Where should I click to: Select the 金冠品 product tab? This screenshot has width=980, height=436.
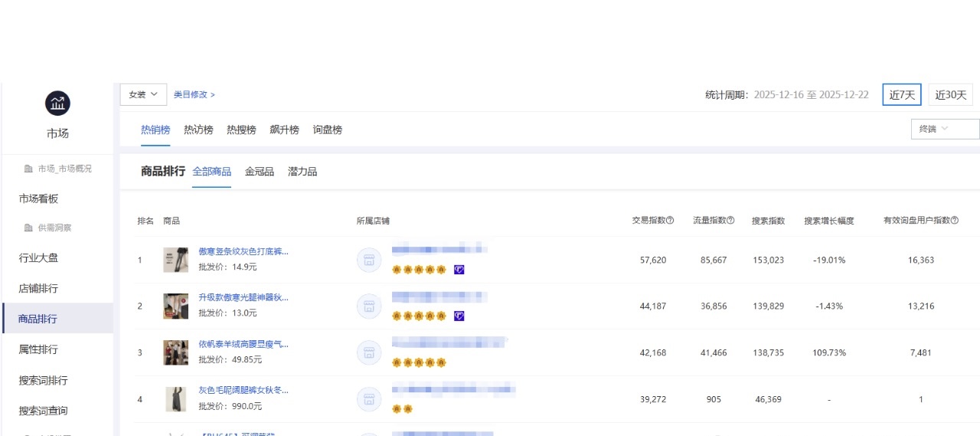pyautogui.click(x=260, y=172)
